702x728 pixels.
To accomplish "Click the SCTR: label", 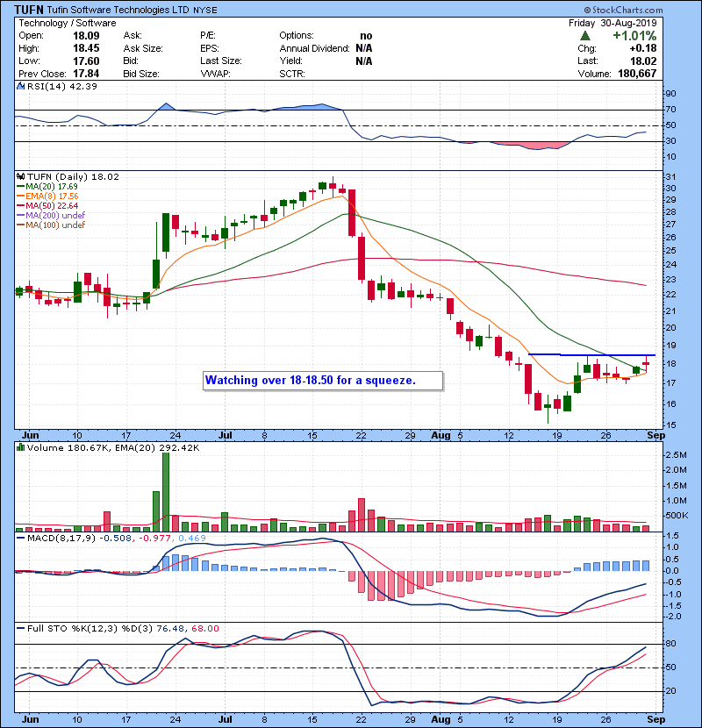I will point(291,74).
